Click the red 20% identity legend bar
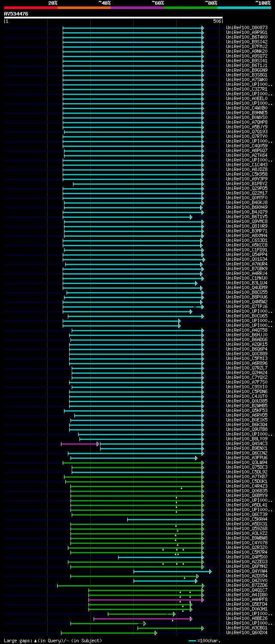275x644 pixels. click(x=31, y=8)
